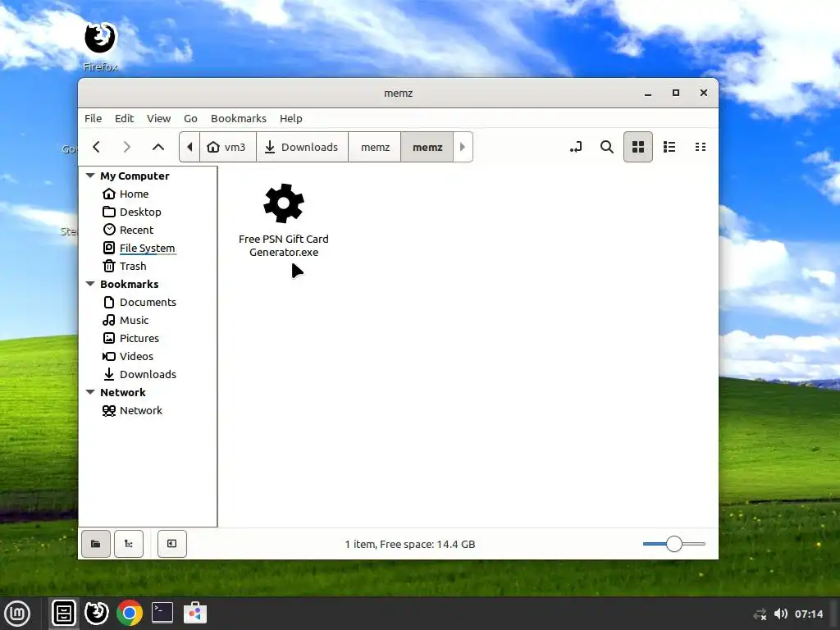The image size is (840, 630).
Task: Open the software manager from the taskbar
Action: 195,613
